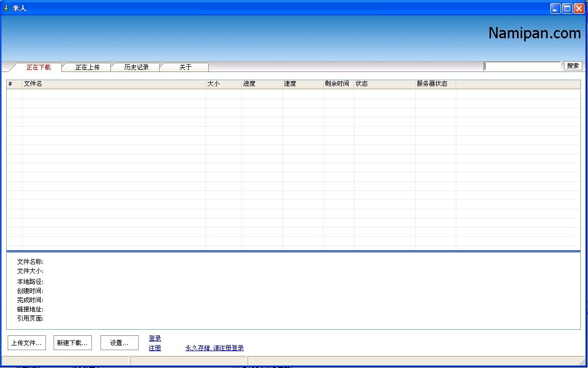Click the 服务器状态 column header
This screenshot has height=368, width=588.
435,84
